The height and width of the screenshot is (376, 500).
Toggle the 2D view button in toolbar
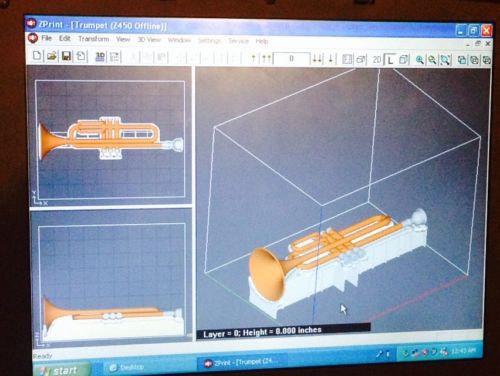(x=377, y=60)
